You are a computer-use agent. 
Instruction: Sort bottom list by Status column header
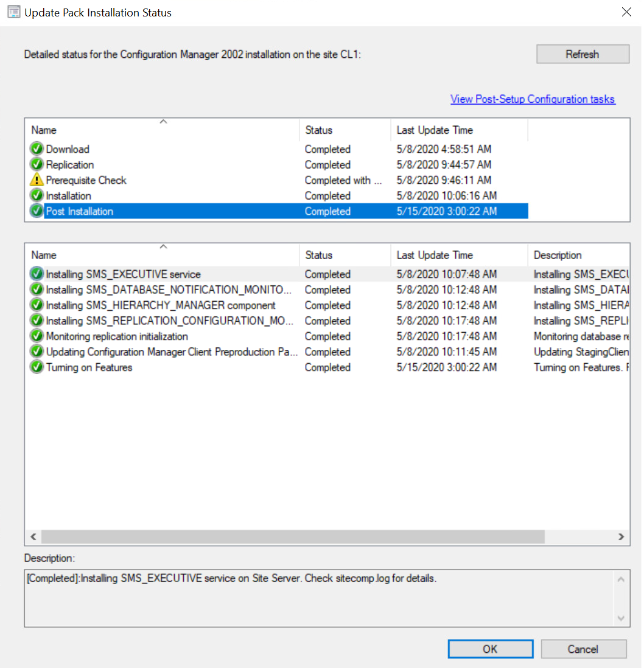pos(345,255)
